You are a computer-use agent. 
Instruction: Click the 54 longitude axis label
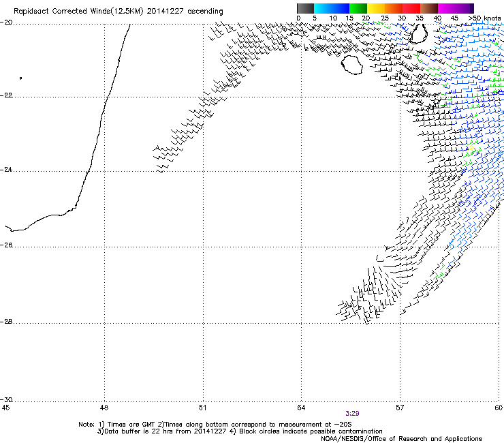click(301, 408)
